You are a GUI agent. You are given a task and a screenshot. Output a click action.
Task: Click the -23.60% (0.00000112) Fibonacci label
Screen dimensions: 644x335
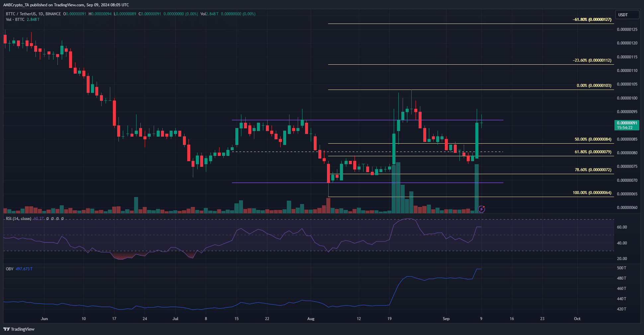coord(592,60)
